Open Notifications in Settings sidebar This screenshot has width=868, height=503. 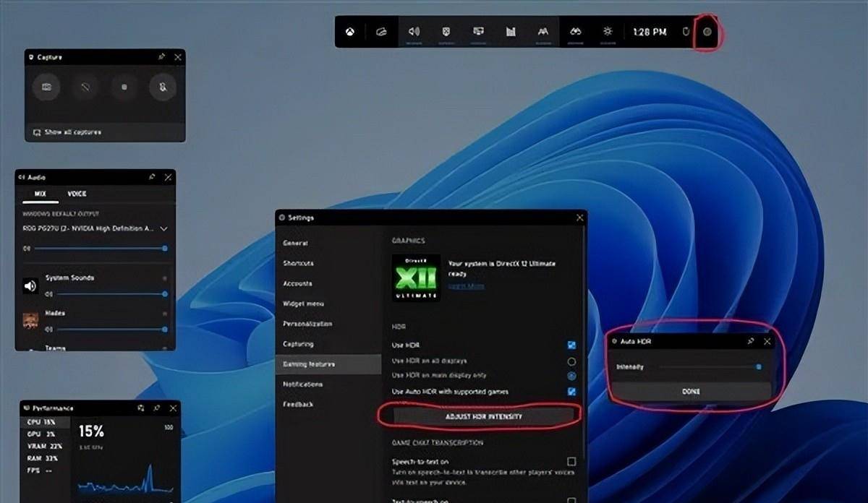coord(328,384)
